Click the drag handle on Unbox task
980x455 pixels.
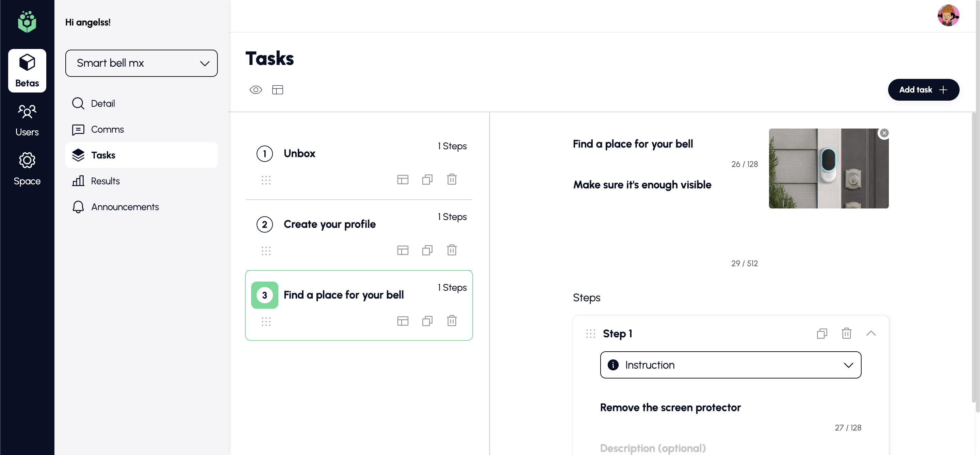tap(266, 180)
